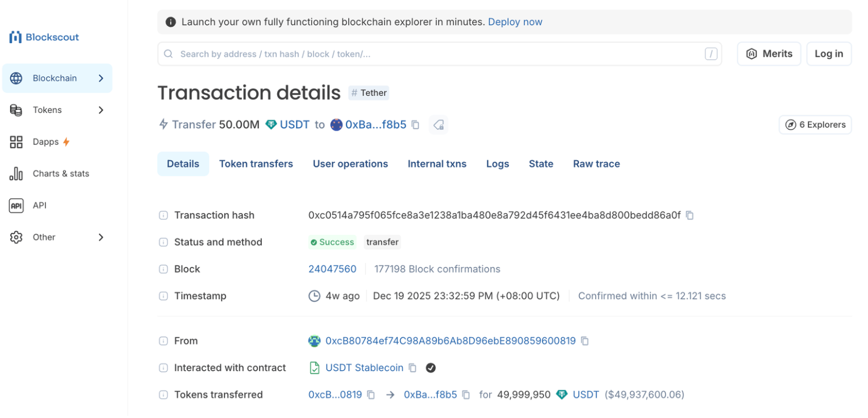Copy the From address

click(586, 341)
